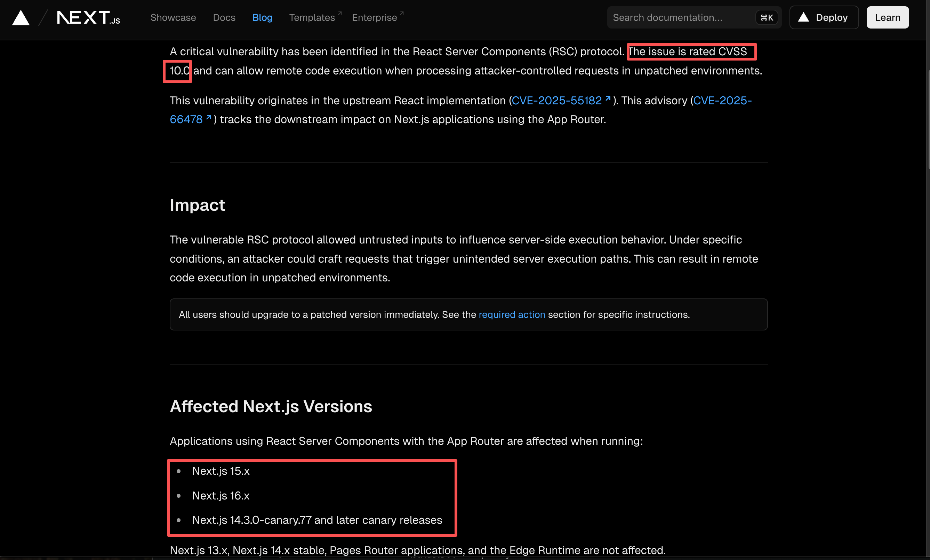Open the Next.js logo home link
This screenshot has height=560, width=930.
click(x=88, y=18)
